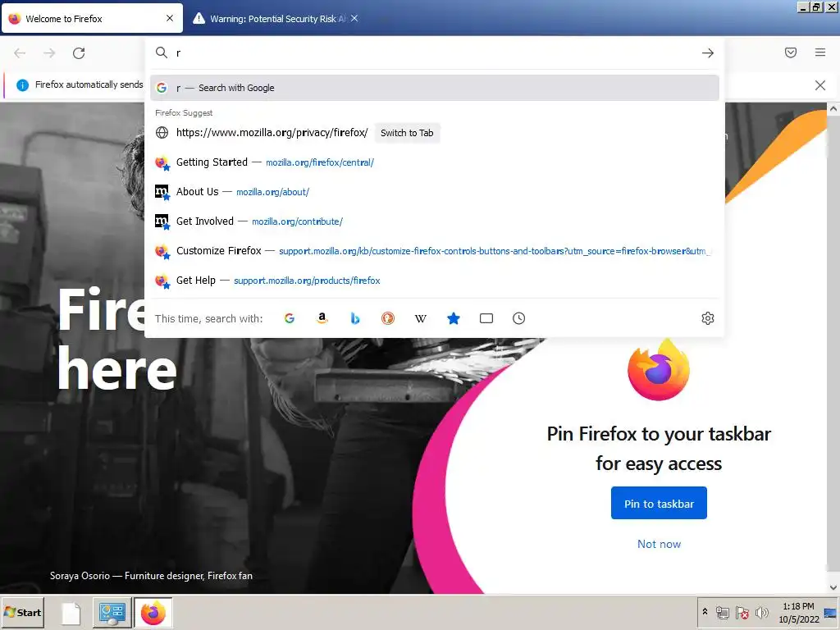Show hidden system tray icons
This screenshot has height=630, width=840.
(x=705, y=612)
